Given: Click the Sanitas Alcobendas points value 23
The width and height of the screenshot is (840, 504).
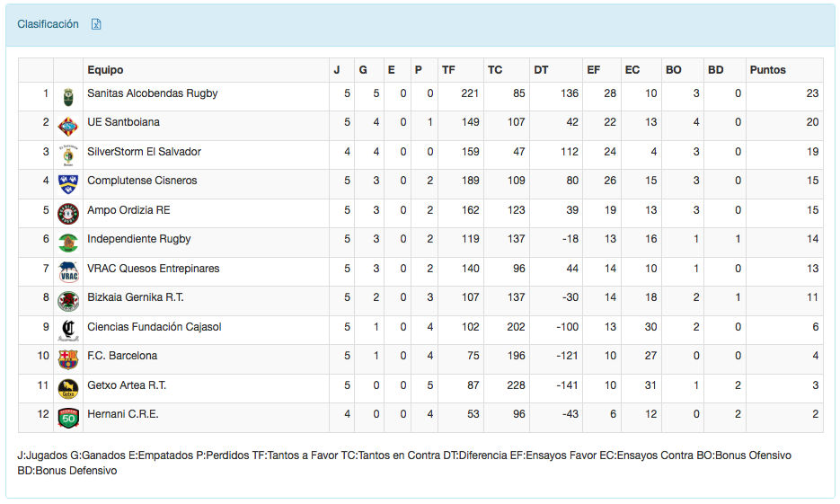Looking at the screenshot, I should point(812,93).
